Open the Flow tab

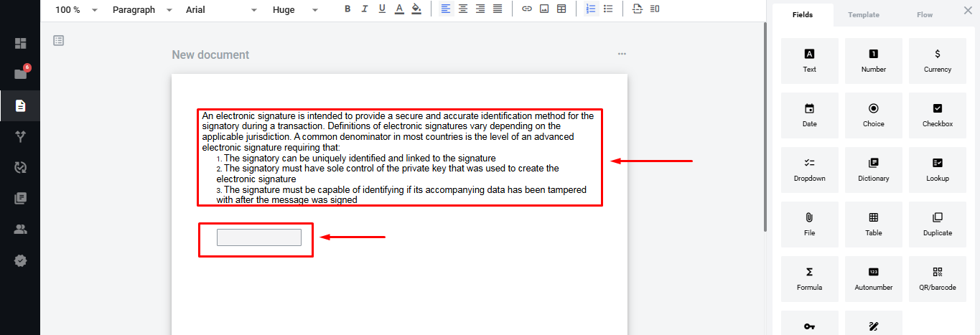tap(925, 15)
